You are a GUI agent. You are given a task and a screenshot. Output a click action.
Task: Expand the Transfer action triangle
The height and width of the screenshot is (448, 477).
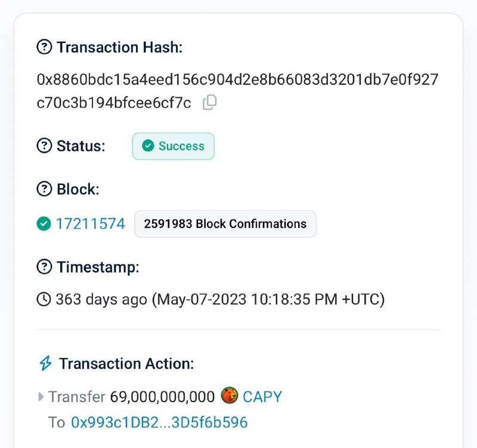point(41,397)
